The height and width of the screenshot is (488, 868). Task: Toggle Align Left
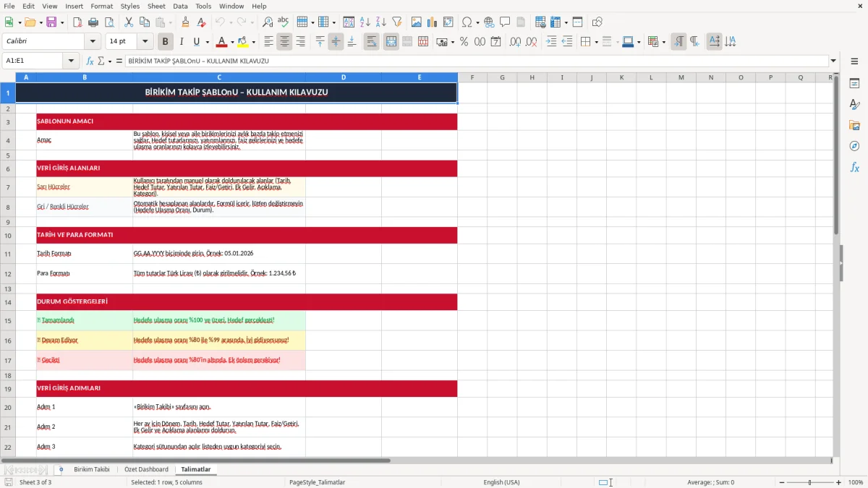[269, 42]
